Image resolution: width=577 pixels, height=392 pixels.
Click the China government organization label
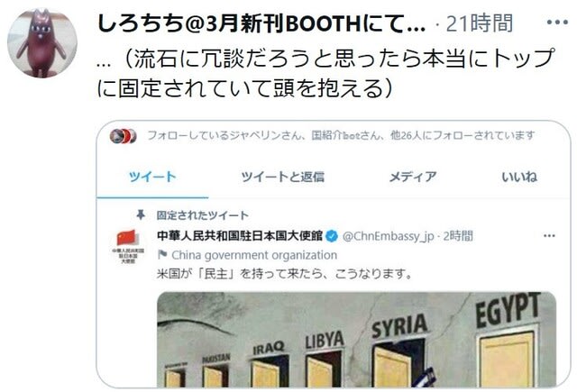point(254,255)
